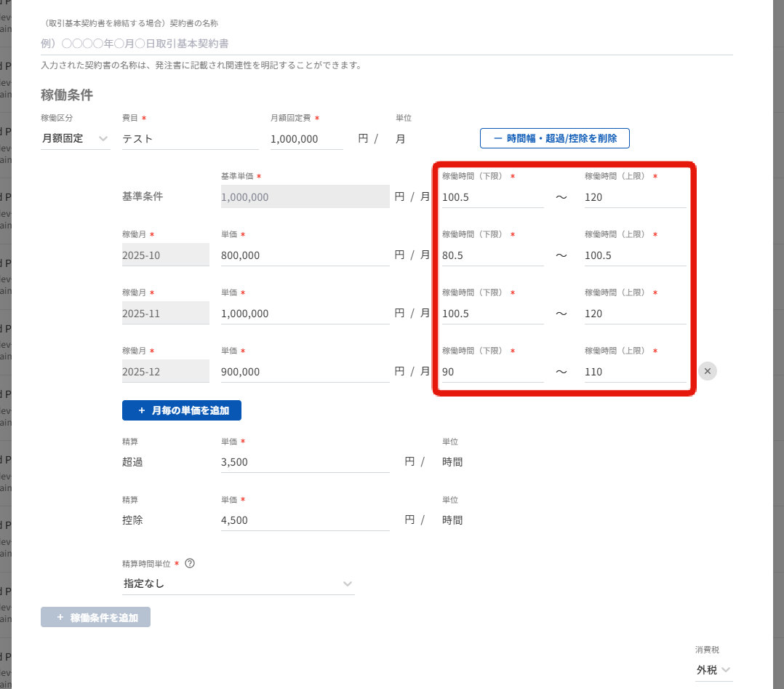The image size is (784, 689).
Task: Click the 時間幅・超過/控除を削除 button
Action: click(554, 138)
